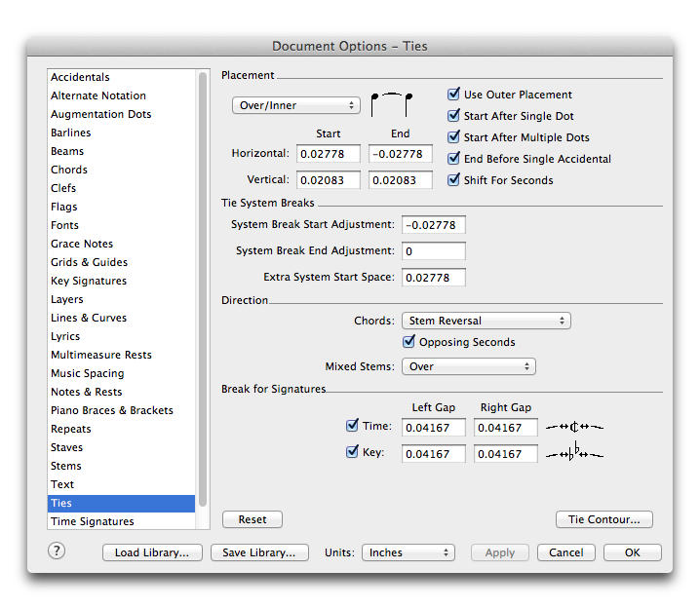Select Lyrics category
The image size is (700, 608).
pyautogui.click(x=122, y=336)
